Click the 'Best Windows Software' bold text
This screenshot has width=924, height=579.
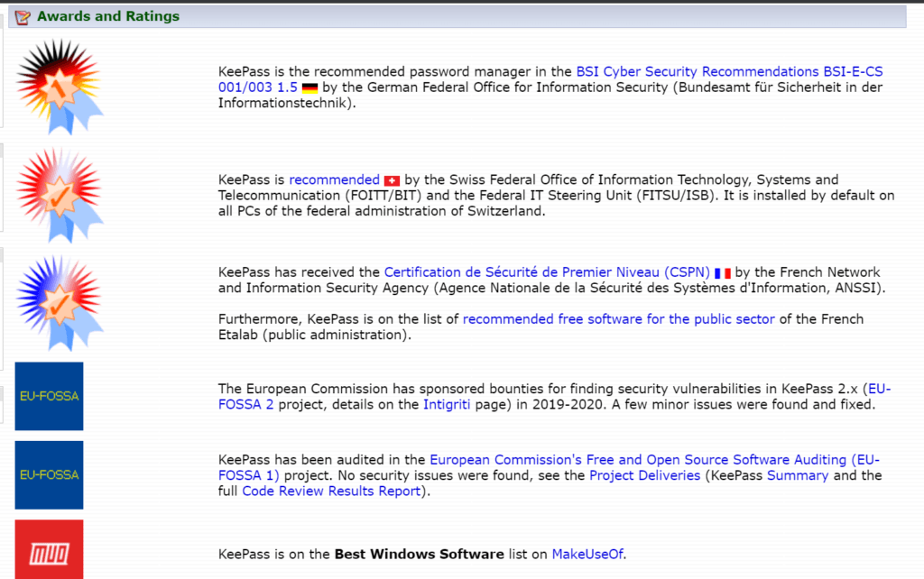pyautogui.click(x=419, y=555)
